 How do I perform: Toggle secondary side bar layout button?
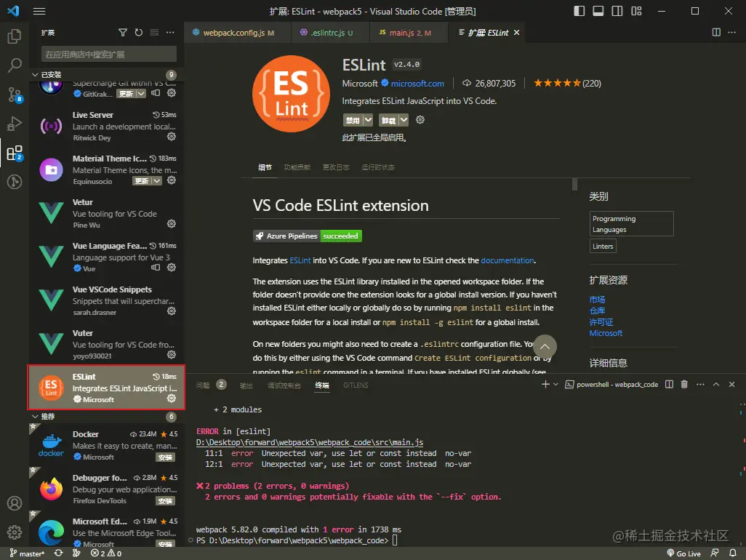pyautogui.click(x=617, y=11)
